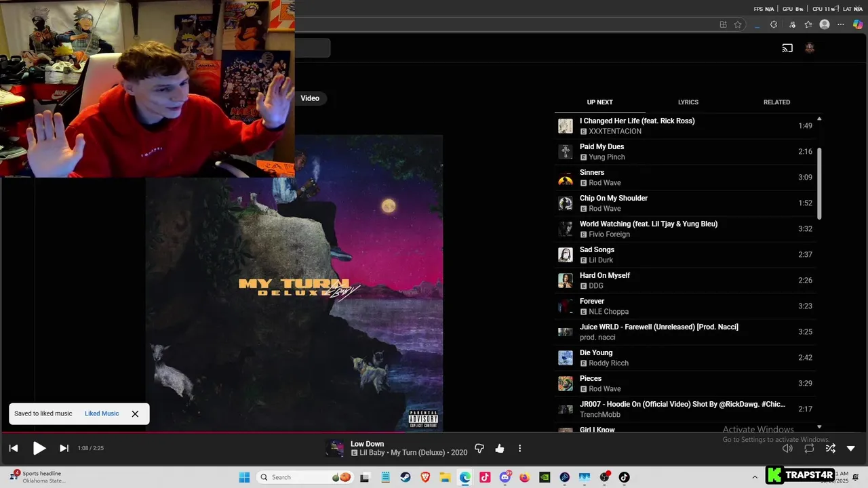
Task: Select Hard On Myself by DDG
Action: click(685, 281)
